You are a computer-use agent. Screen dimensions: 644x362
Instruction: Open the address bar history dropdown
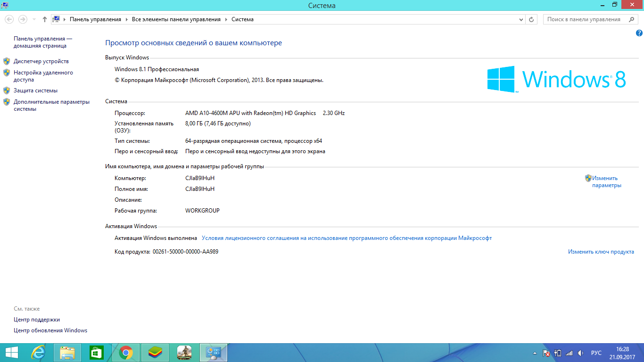click(521, 20)
